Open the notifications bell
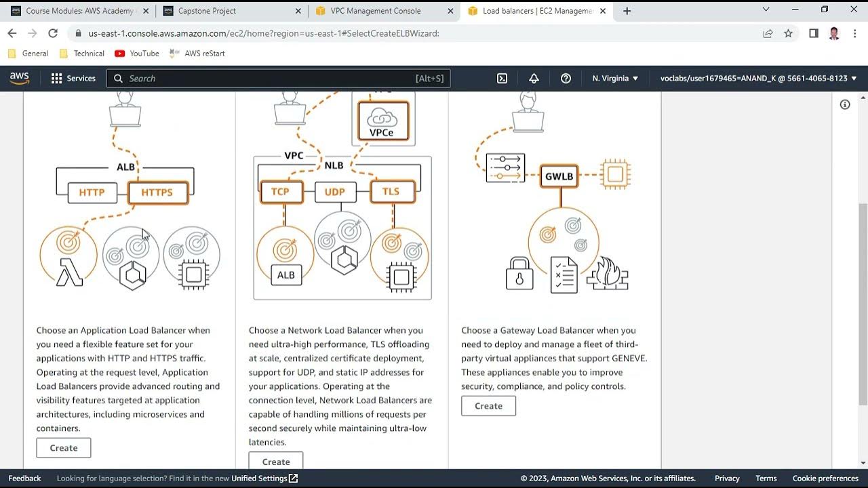 pyautogui.click(x=534, y=78)
